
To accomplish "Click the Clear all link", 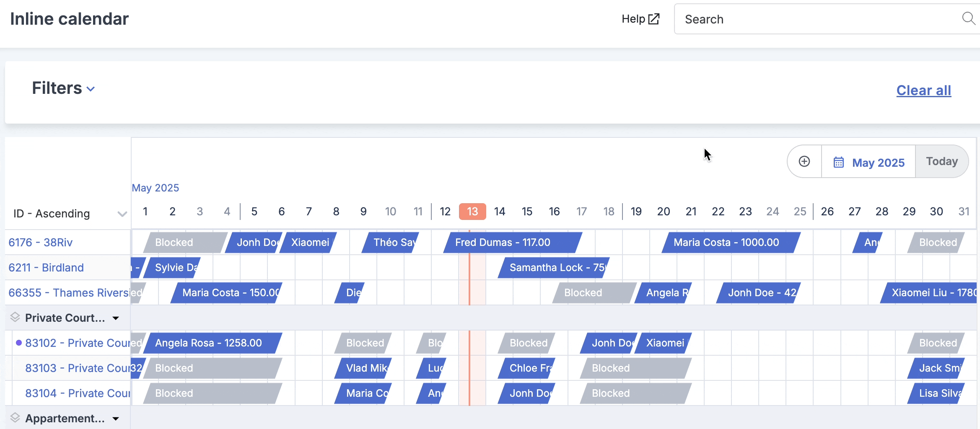I will click(x=924, y=90).
